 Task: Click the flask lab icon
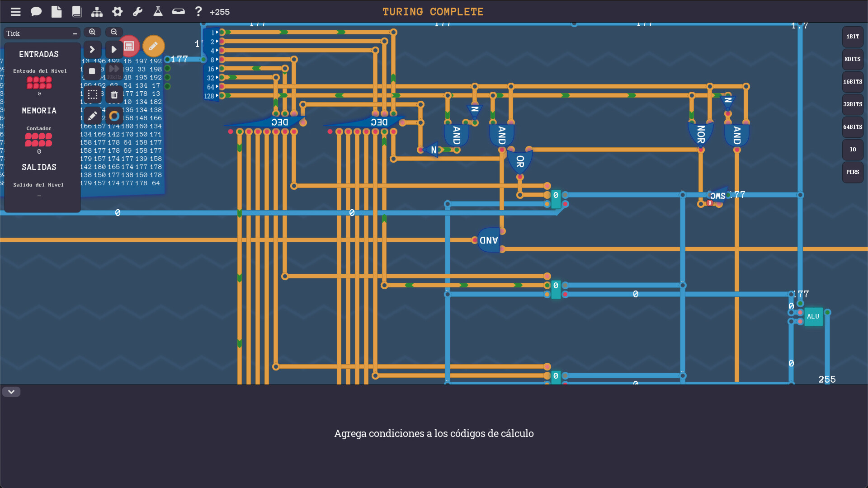pyautogui.click(x=158, y=12)
